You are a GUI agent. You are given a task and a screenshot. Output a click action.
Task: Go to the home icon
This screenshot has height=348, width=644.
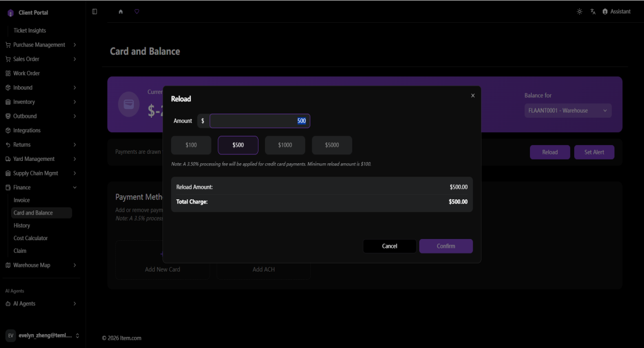pyautogui.click(x=121, y=12)
